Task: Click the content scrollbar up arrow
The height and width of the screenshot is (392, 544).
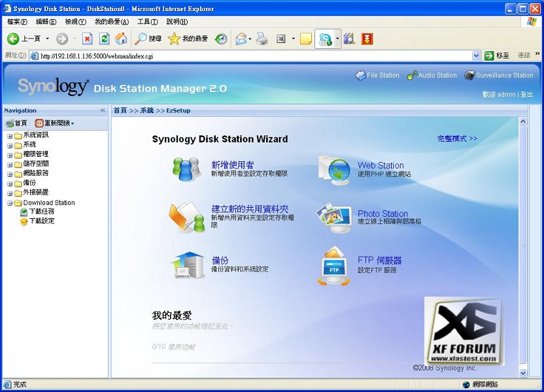Action: click(523, 122)
